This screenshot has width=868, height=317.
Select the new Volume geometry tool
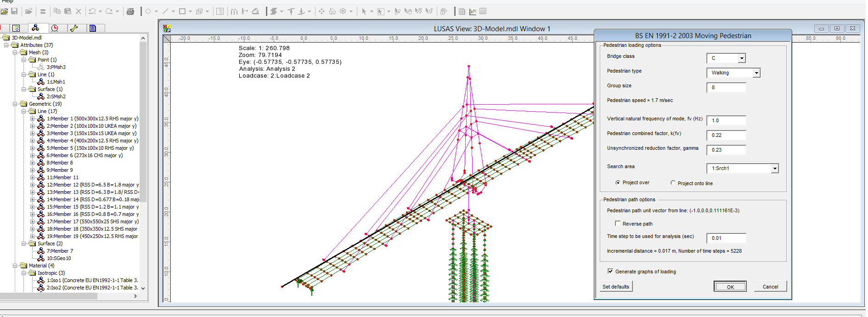click(199, 11)
